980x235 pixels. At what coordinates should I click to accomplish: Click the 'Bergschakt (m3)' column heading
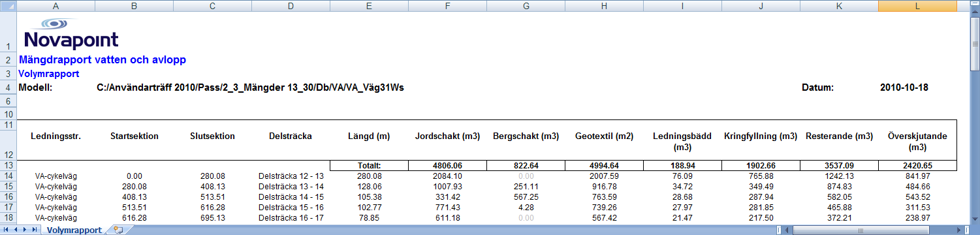[x=526, y=136]
